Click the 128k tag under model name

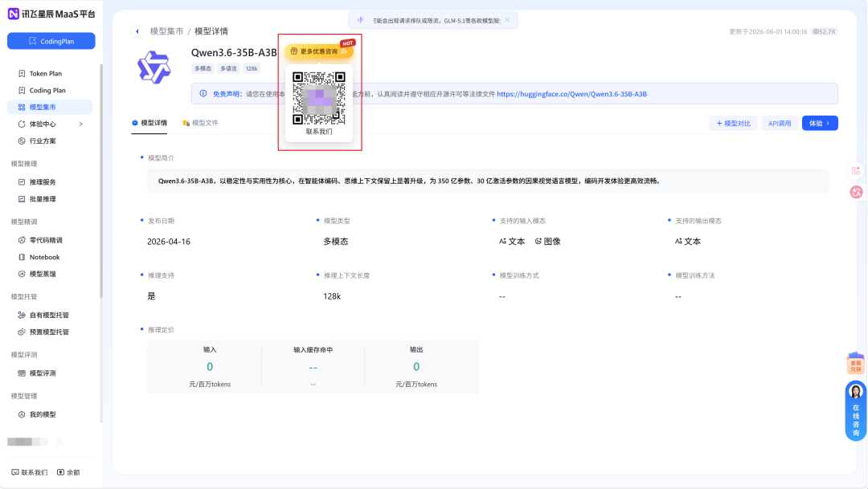pyautogui.click(x=252, y=68)
